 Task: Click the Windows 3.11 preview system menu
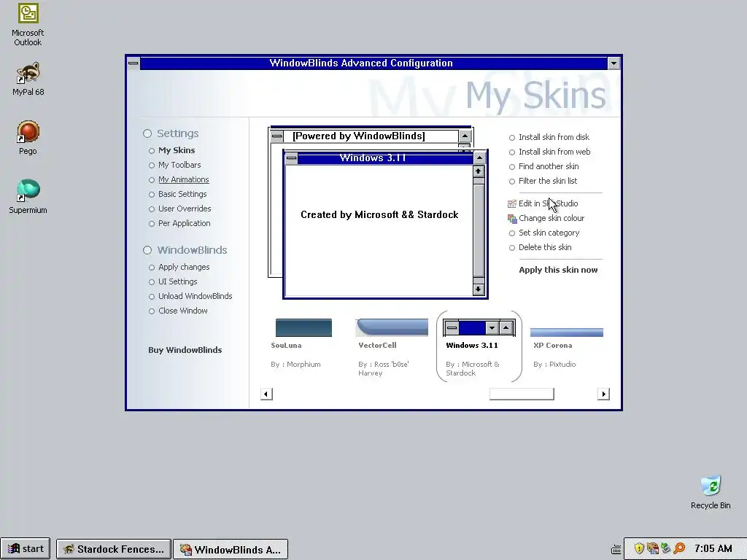point(292,158)
